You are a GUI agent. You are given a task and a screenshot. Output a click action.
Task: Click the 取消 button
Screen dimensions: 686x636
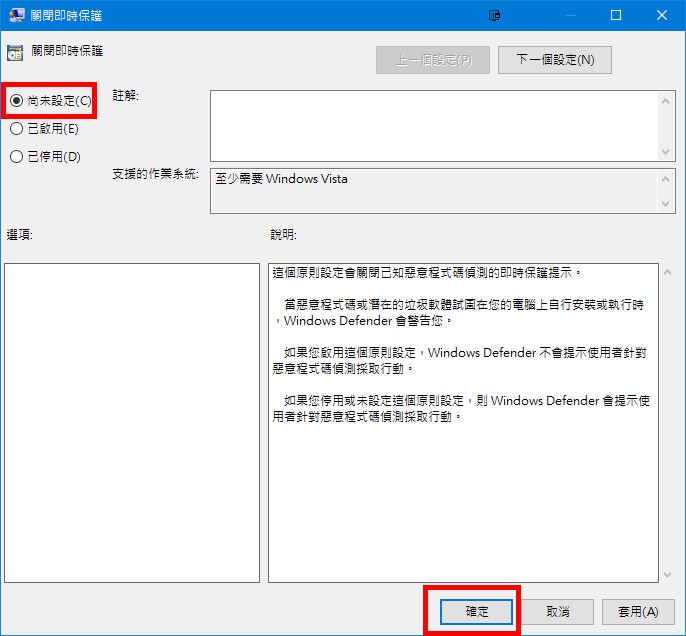click(557, 612)
